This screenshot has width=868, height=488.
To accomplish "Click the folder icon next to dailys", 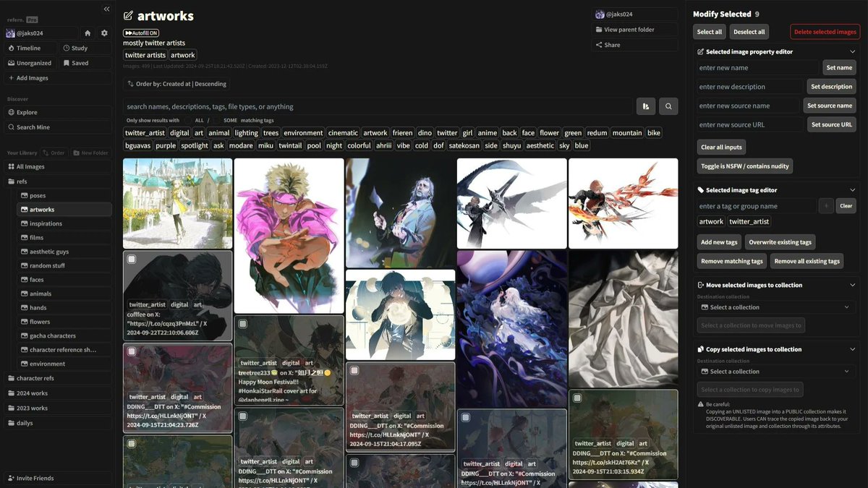I will (x=12, y=423).
